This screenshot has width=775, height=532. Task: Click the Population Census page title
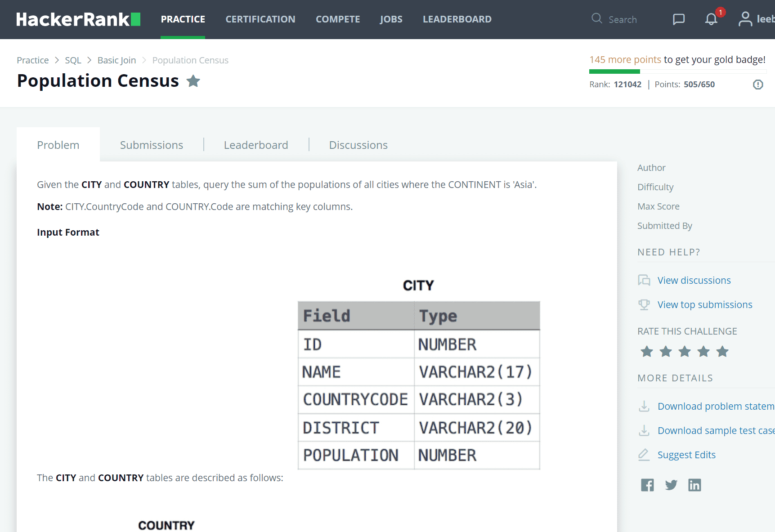click(x=98, y=81)
